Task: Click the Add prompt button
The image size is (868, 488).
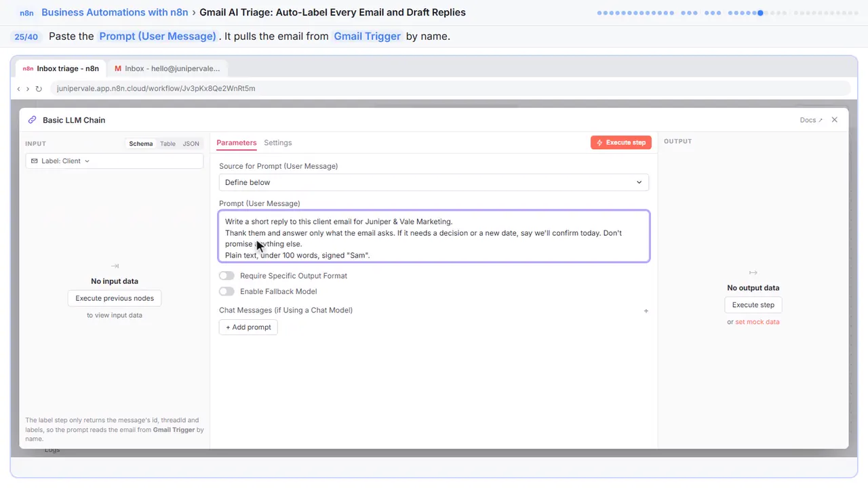Action: (248, 327)
